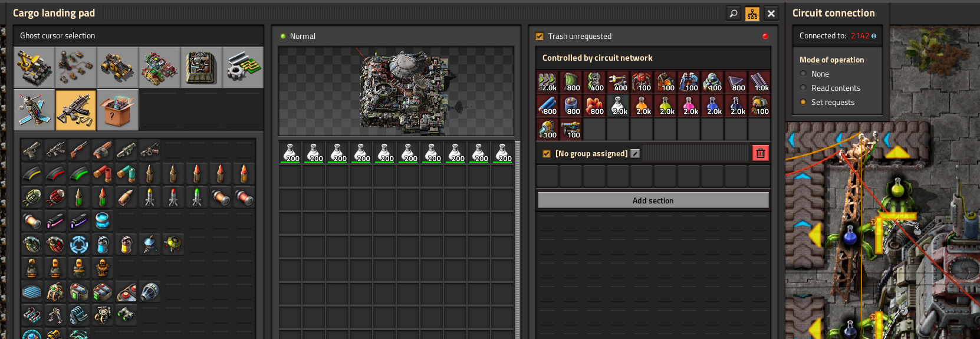
Task: Click the Controlled by circuit network label
Action: click(597, 58)
